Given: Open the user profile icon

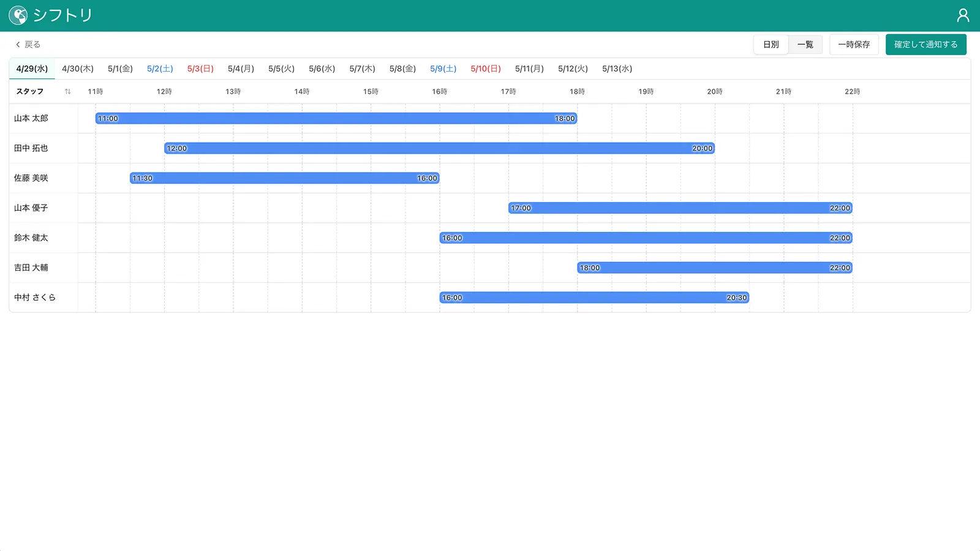Looking at the screenshot, I should point(963,15).
